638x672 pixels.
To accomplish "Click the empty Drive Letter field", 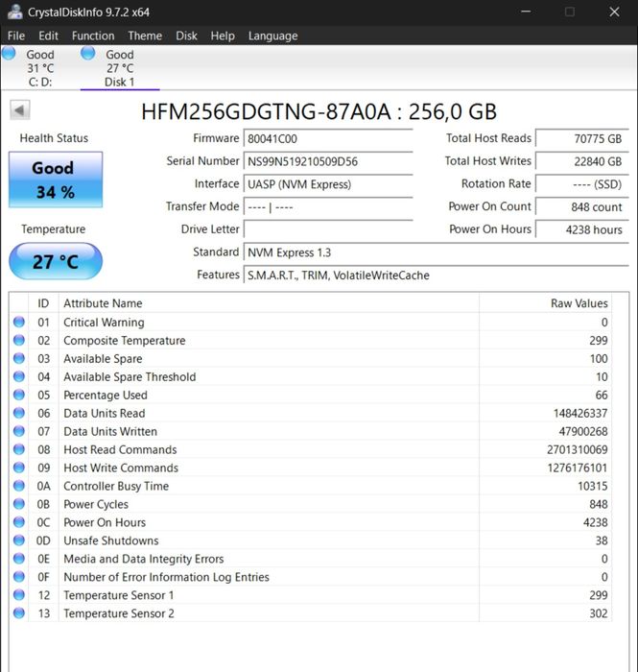I will 328,229.
